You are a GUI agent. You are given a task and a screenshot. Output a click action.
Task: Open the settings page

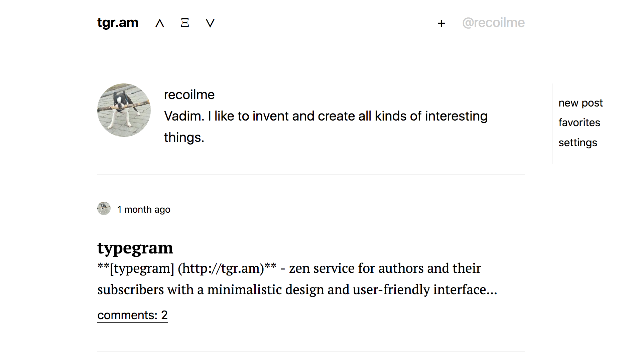tap(578, 142)
